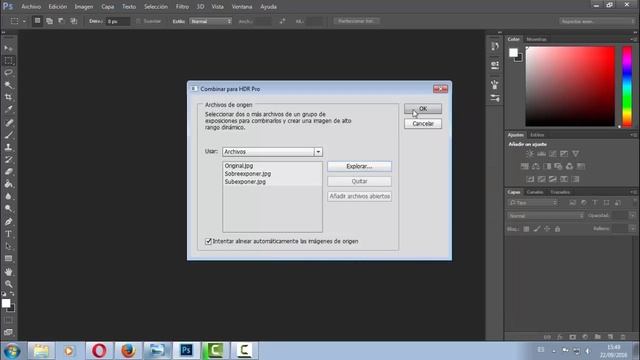Select the Magic Wand tool
640x360 pixels.
8,85
